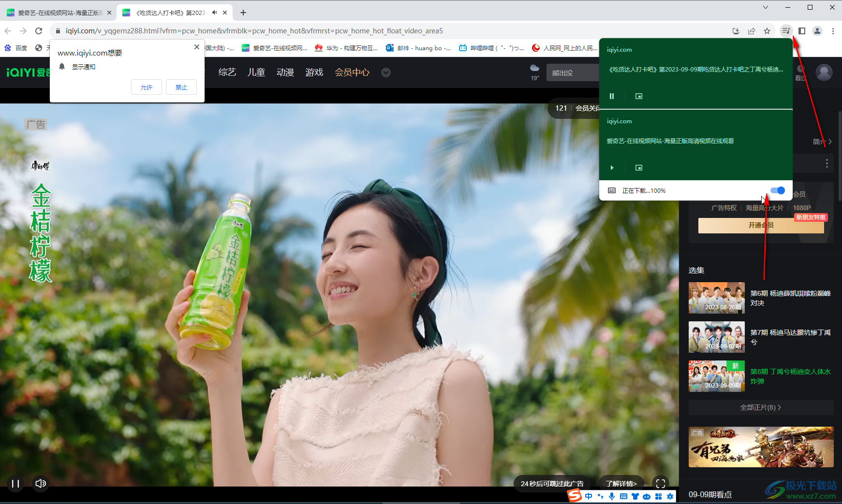This screenshot has width=842, height=504.
Task: Play the second iqiyi.com media item
Action: pos(612,168)
